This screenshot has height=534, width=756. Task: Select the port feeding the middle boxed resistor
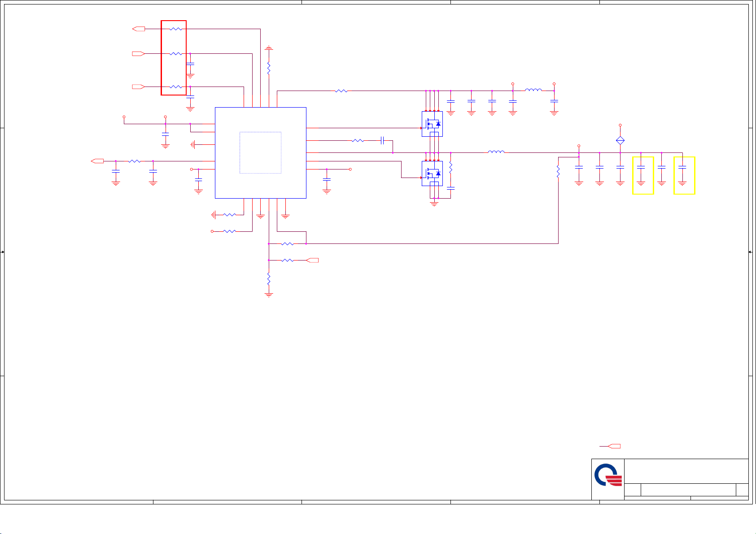139,54
